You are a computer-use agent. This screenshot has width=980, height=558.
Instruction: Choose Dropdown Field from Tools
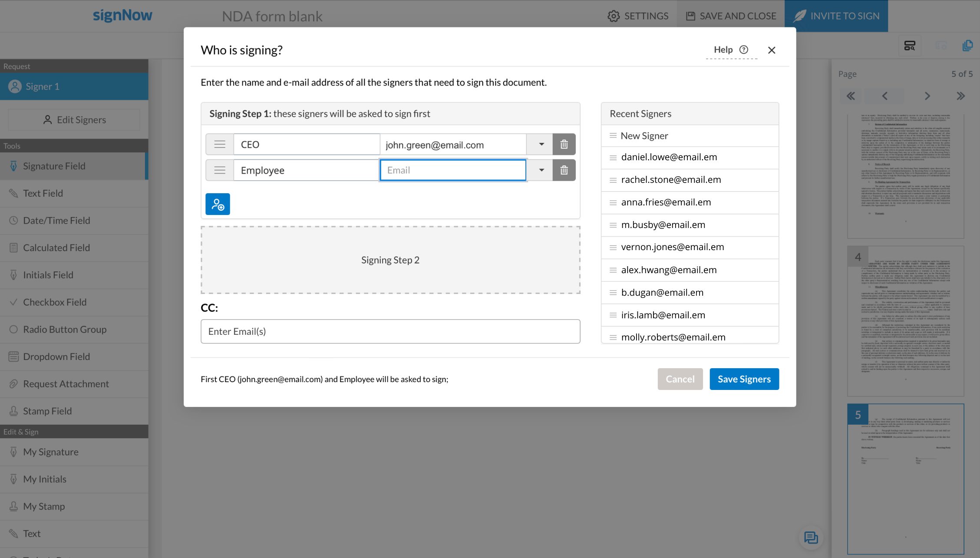coord(56,357)
